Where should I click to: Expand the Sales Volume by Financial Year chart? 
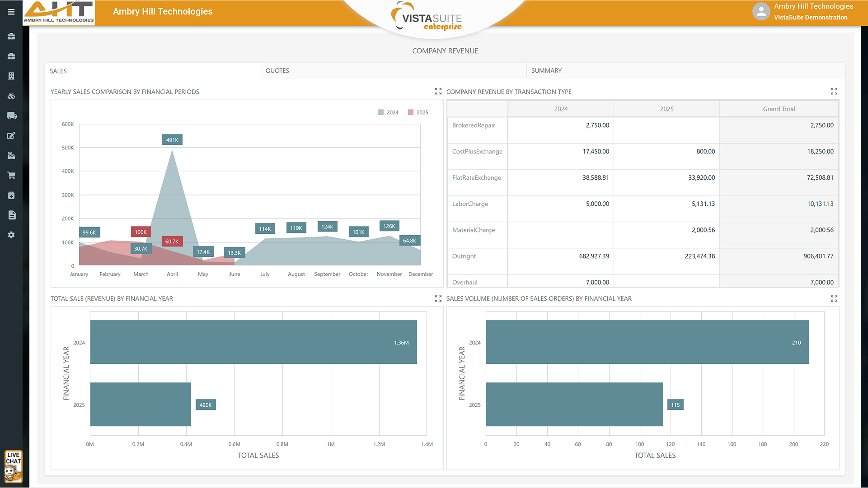point(834,298)
